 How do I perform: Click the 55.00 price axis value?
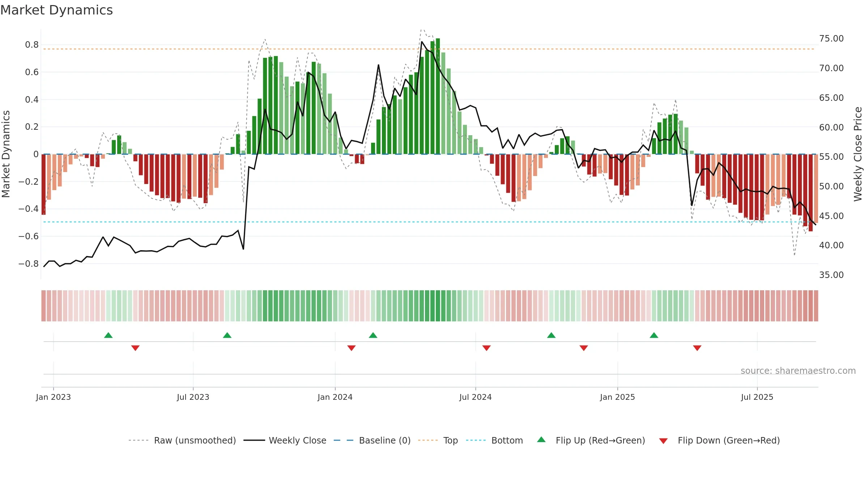831,157
